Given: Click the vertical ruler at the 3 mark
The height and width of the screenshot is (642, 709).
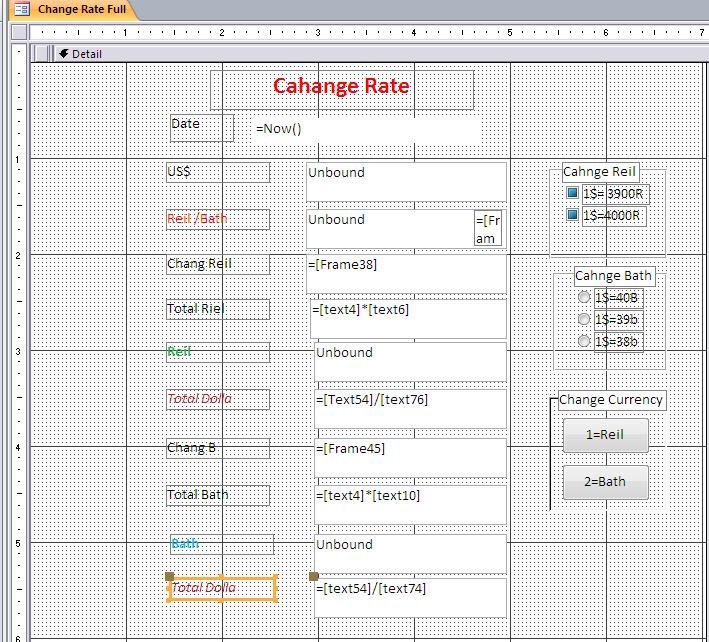Looking at the screenshot, I should tap(18, 351).
